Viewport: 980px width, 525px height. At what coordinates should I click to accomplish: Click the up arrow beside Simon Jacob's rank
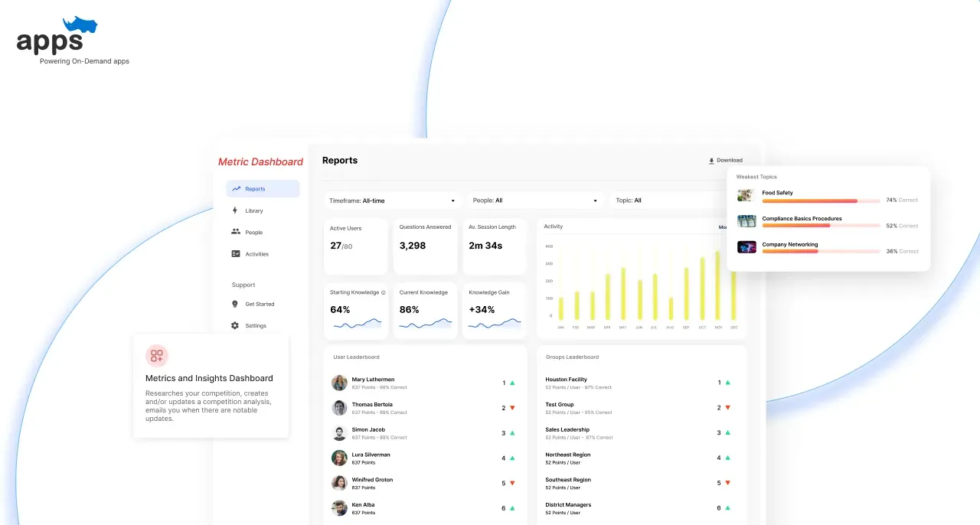[512, 433]
